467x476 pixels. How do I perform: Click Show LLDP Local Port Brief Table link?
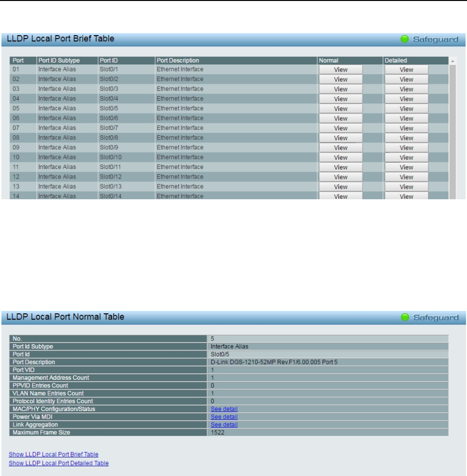coord(53,454)
